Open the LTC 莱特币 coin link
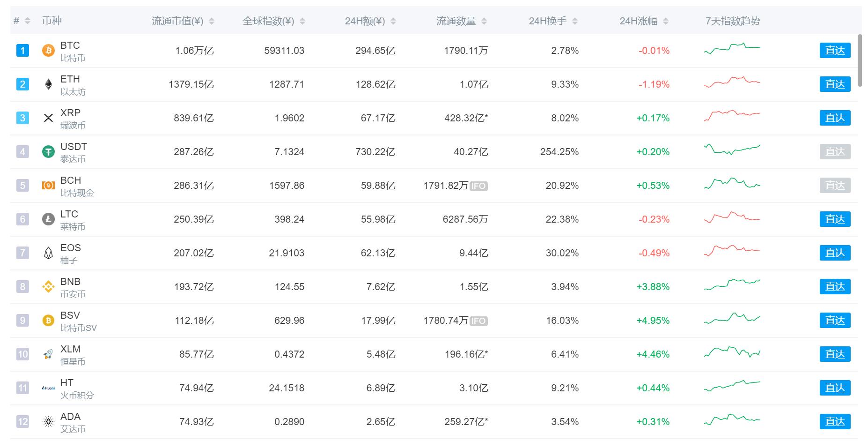 click(x=73, y=220)
